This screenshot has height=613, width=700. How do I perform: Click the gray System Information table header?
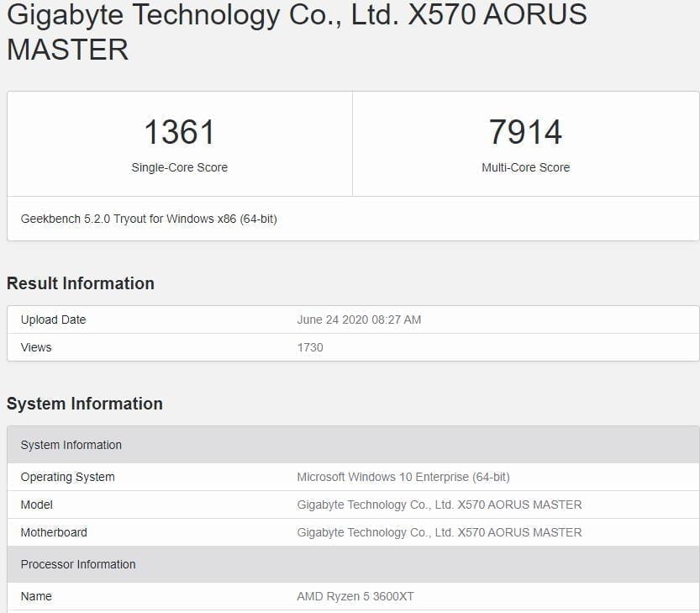[71, 445]
